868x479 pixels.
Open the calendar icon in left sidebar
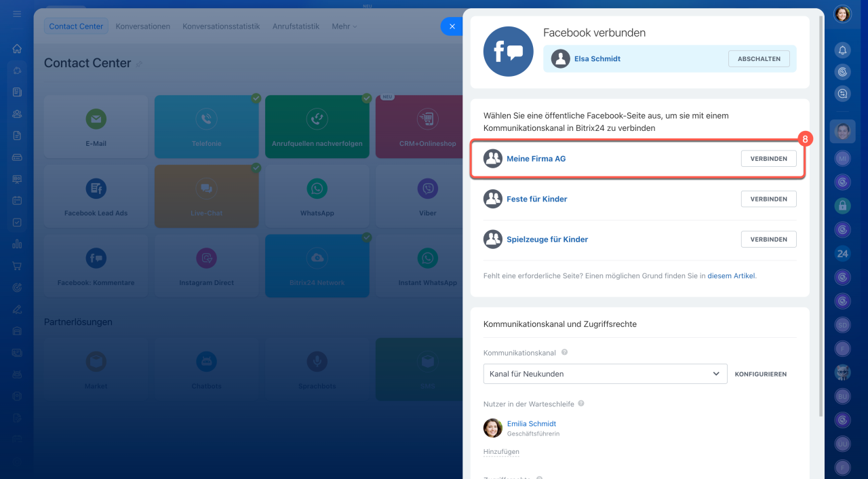tap(17, 201)
